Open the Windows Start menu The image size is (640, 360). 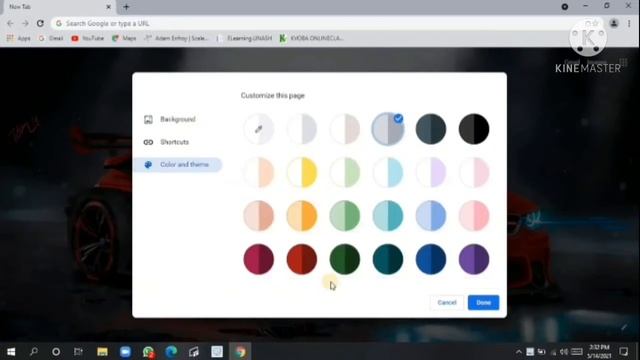click(11, 351)
